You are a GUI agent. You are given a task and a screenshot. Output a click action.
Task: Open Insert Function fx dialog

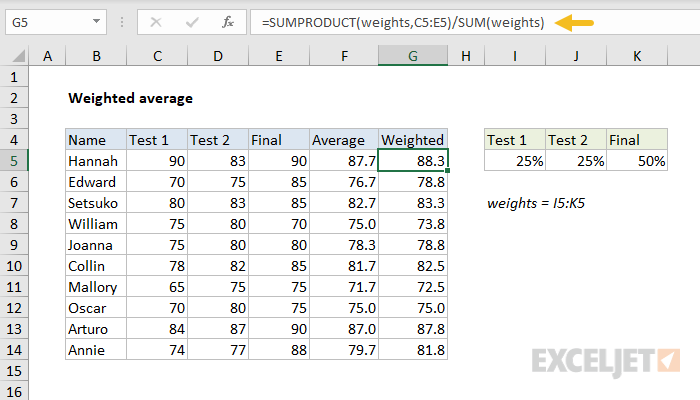[228, 22]
